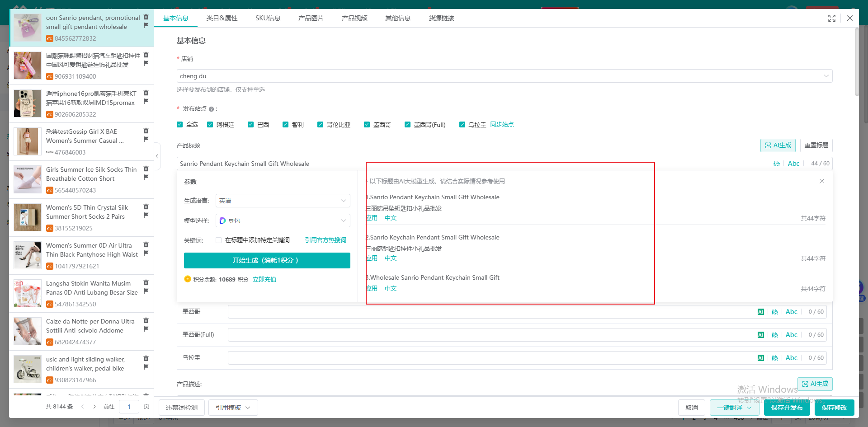Change letter case of the main product title
The width and height of the screenshot is (868, 427).
(793, 164)
